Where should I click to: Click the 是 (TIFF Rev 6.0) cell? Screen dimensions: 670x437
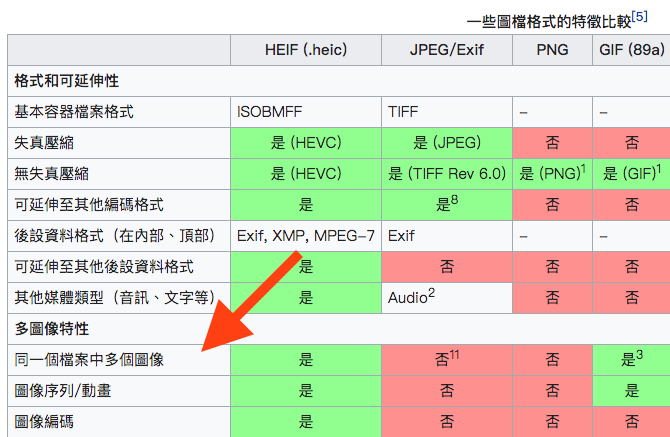[x=447, y=174]
